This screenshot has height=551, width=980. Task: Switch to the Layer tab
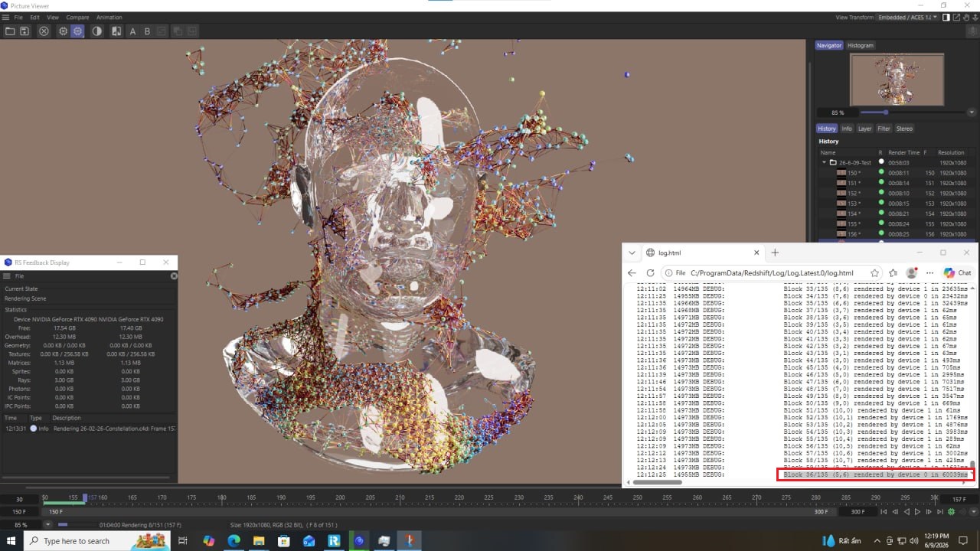pyautogui.click(x=864, y=129)
